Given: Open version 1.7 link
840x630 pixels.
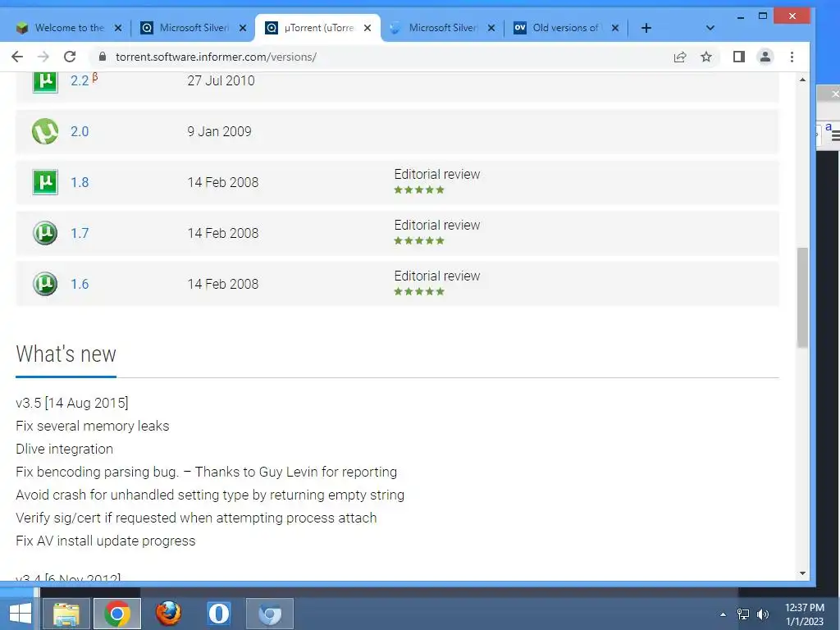Looking at the screenshot, I should click(80, 233).
